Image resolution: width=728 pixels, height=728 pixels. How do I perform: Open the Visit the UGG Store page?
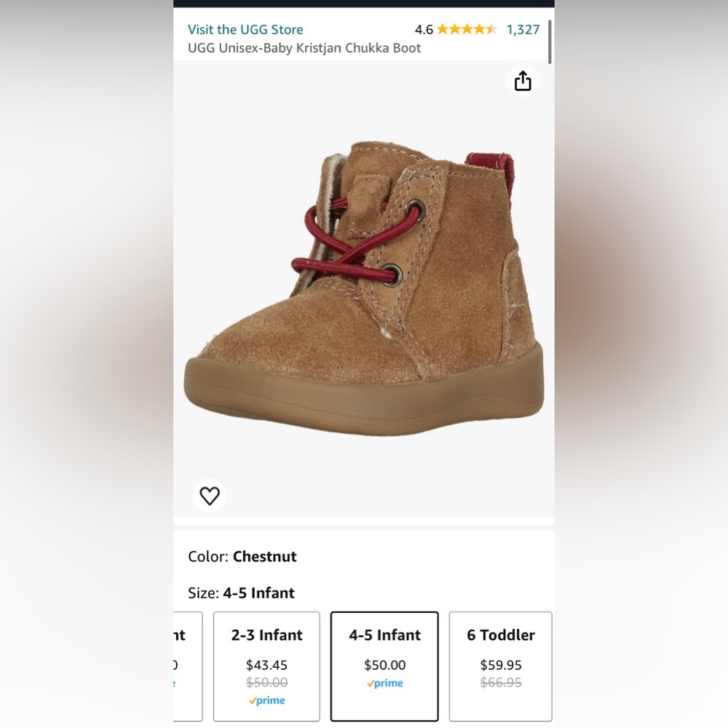tap(245, 29)
